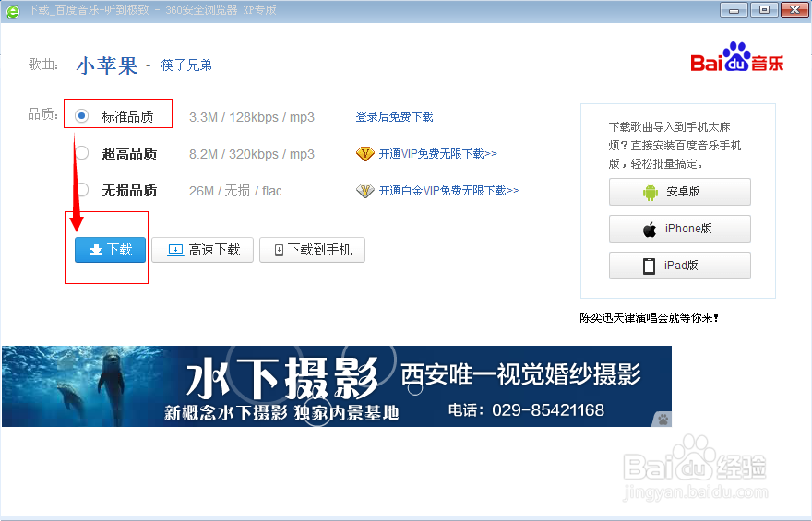Click the paw icon on the ad banner

pyautogui.click(x=663, y=419)
